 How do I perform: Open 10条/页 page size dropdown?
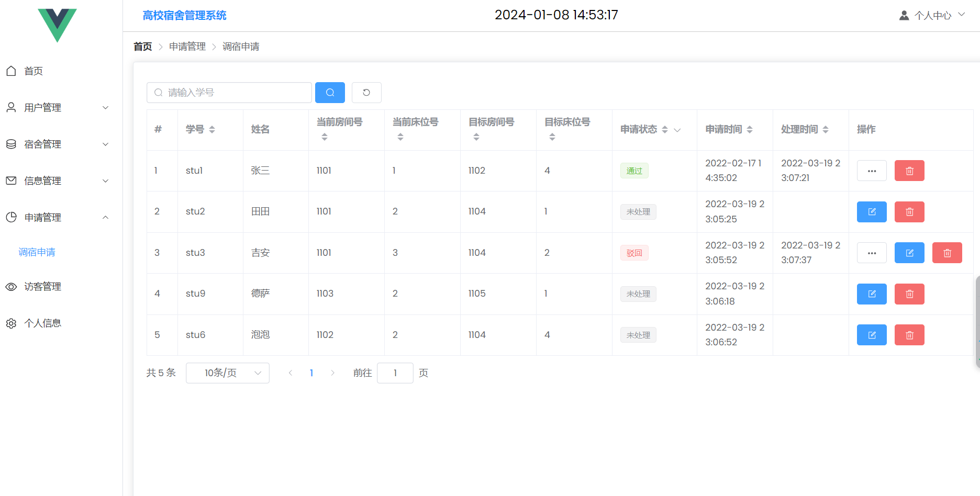coord(228,373)
